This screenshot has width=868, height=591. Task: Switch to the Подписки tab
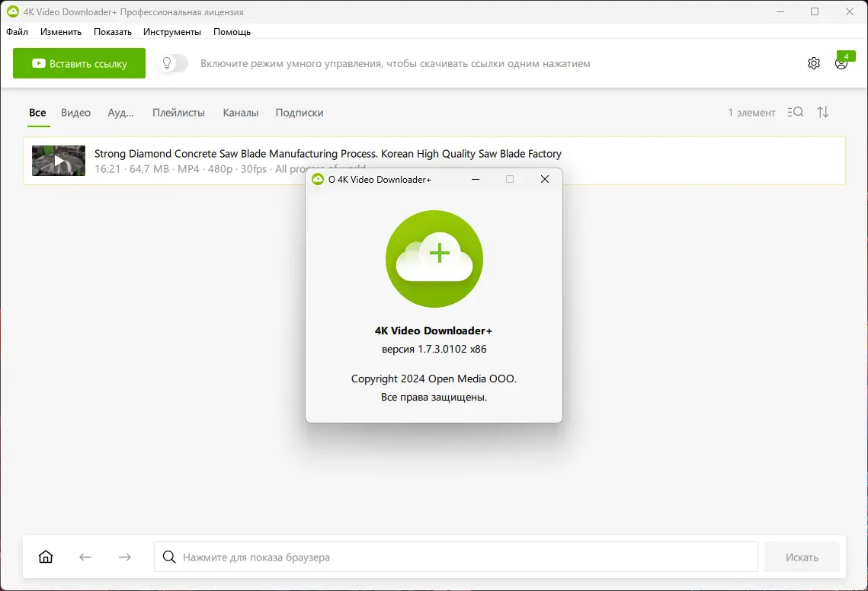(x=299, y=113)
